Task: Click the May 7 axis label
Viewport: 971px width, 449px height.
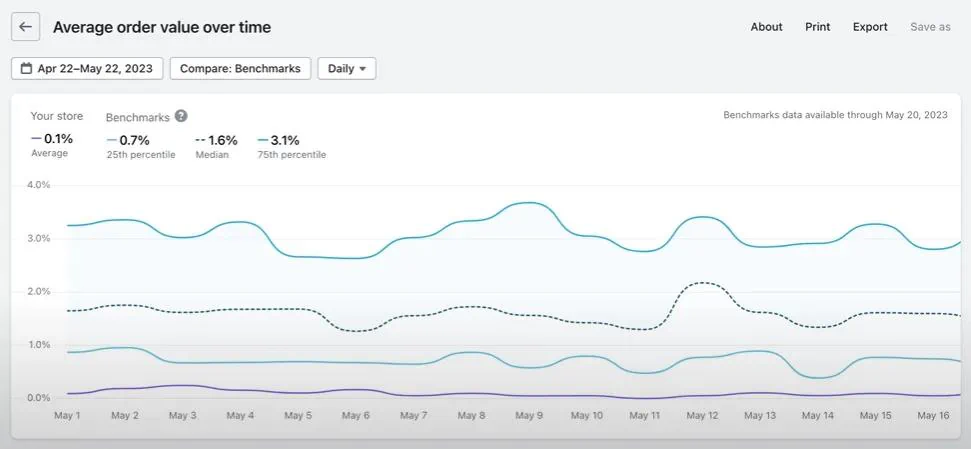Action: [413, 416]
